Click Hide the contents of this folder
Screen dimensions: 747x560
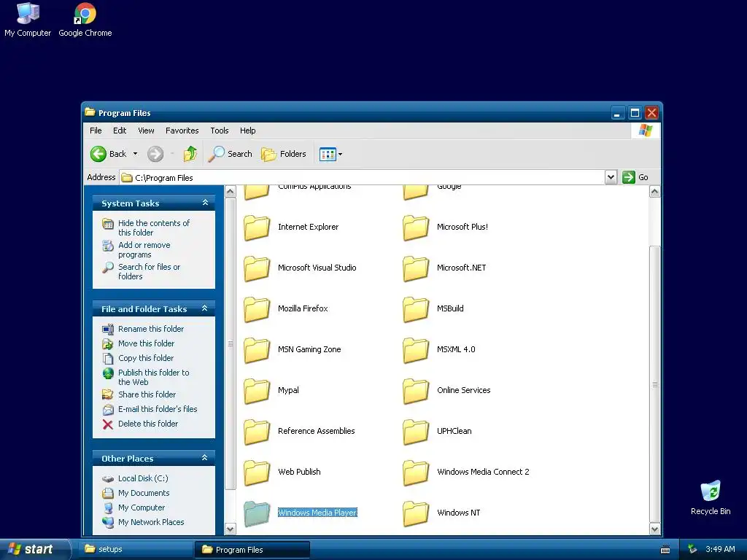[x=153, y=227]
